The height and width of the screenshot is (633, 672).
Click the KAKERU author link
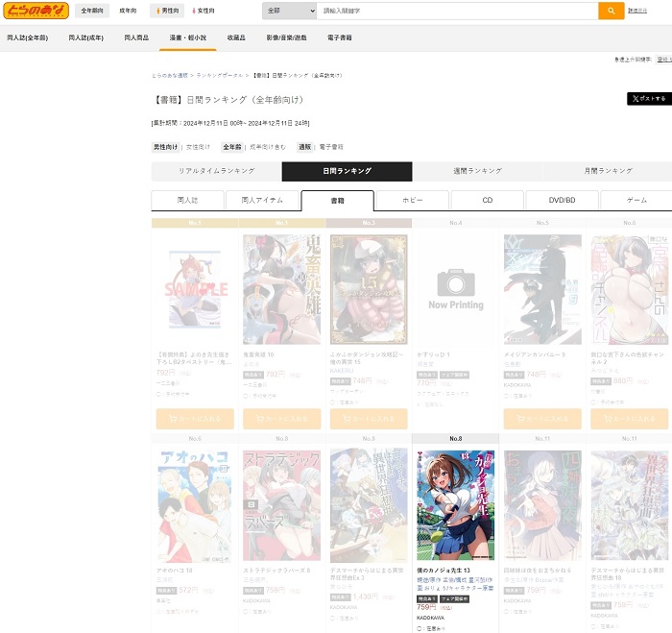(342, 371)
